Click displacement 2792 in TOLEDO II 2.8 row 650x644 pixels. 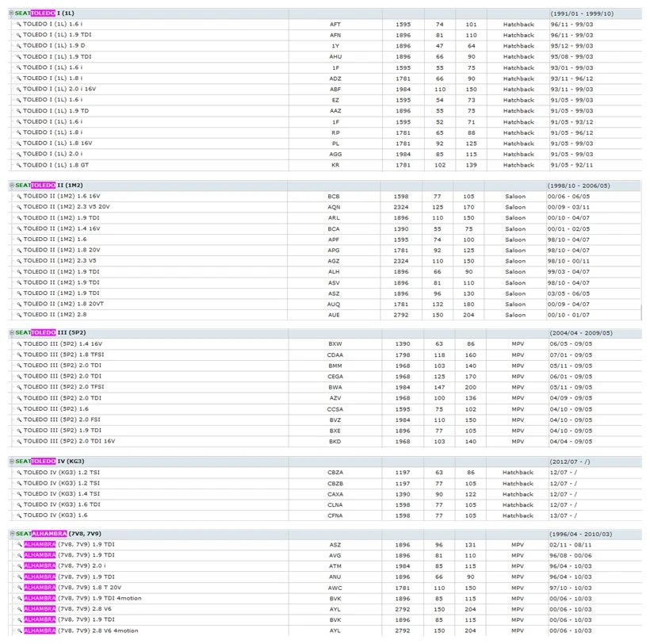coord(401,315)
